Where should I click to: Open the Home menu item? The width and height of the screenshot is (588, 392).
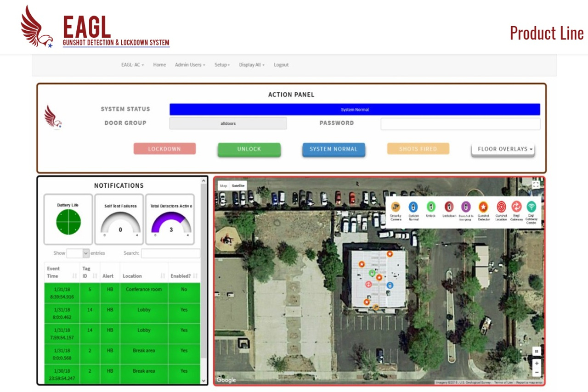tap(159, 65)
